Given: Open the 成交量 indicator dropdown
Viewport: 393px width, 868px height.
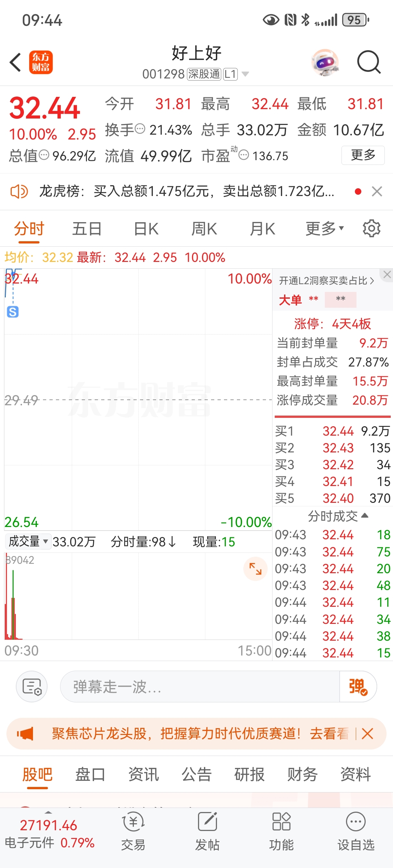Looking at the screenshot, I should coord(28,542).
